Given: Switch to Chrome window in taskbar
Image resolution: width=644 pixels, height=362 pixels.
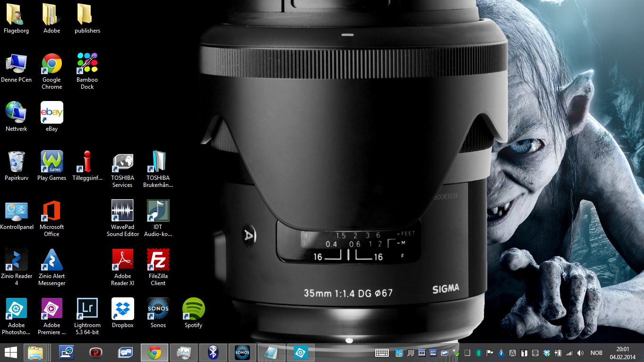Looking at the screenshot, I should 155,353.
